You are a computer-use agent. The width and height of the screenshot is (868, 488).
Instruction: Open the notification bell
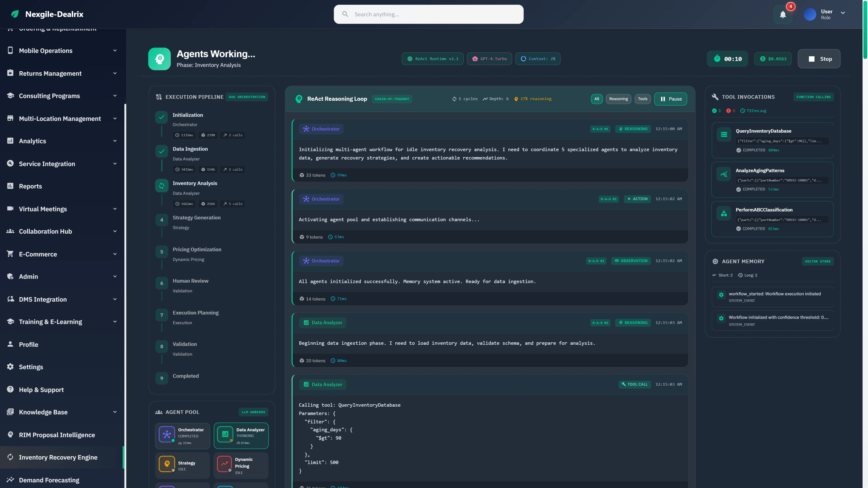782,14
